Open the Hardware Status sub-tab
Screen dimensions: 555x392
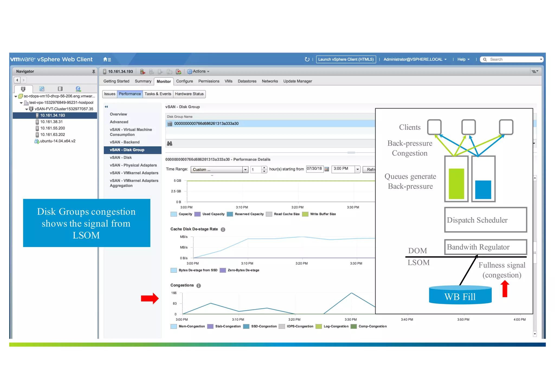(189, 94)
